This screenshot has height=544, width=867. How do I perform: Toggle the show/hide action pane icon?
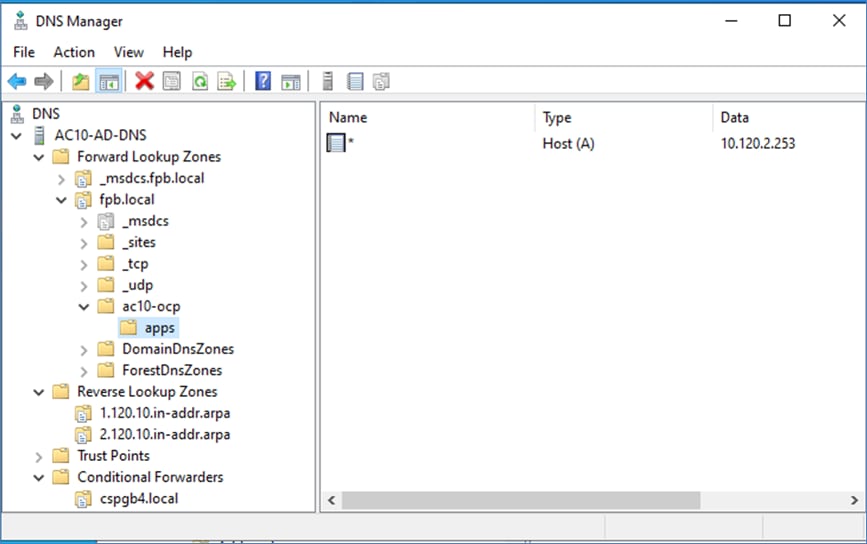[x=291, y=82]
